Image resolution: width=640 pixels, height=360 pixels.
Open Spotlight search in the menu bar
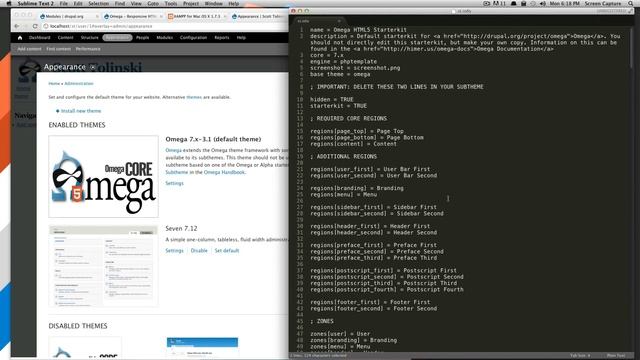click(x=631, y=3)
